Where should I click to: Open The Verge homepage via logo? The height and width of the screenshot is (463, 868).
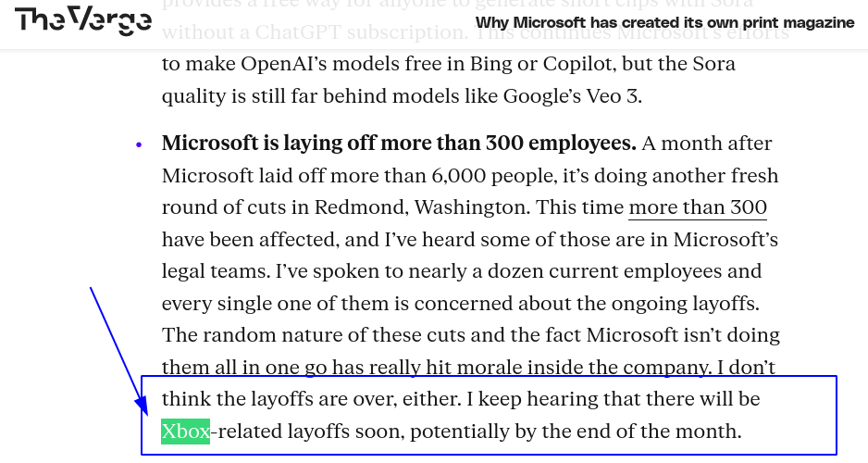pyautogui.click(x=83, y=21)
